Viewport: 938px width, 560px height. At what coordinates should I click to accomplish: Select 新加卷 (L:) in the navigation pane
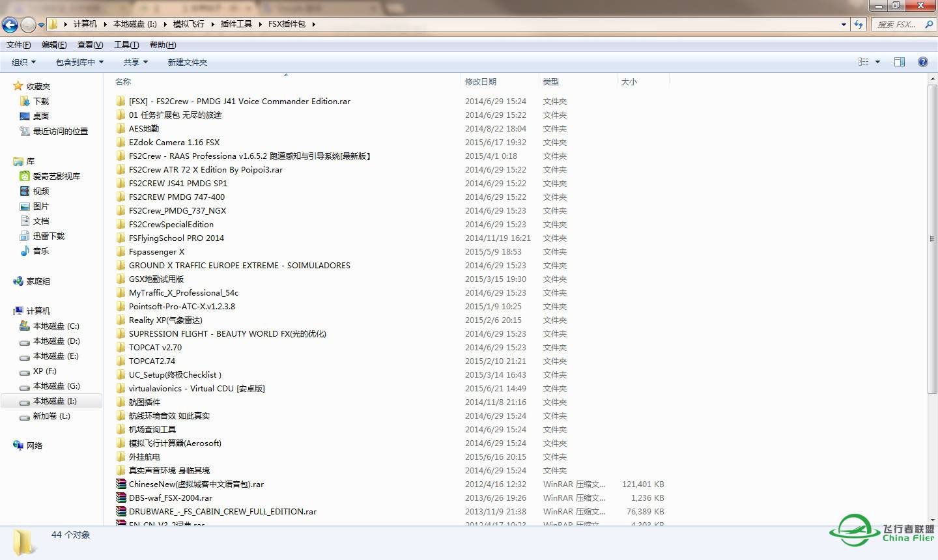[51, 415]
